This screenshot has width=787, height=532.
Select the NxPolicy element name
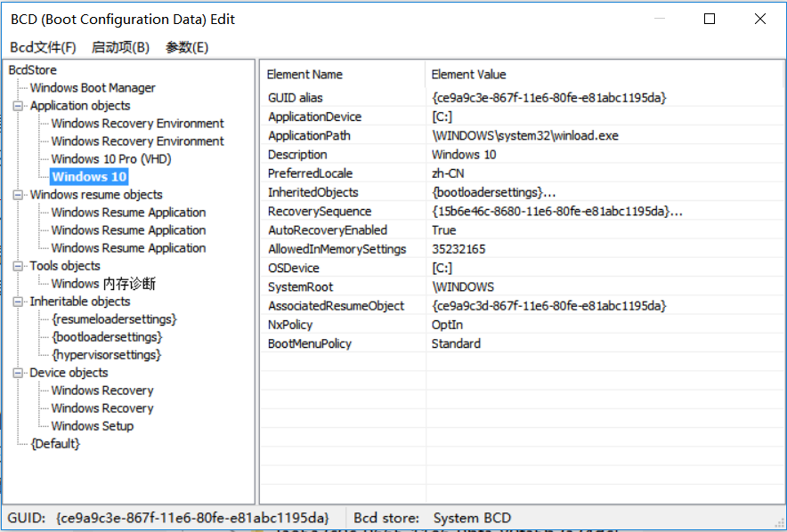click(290, 325)
